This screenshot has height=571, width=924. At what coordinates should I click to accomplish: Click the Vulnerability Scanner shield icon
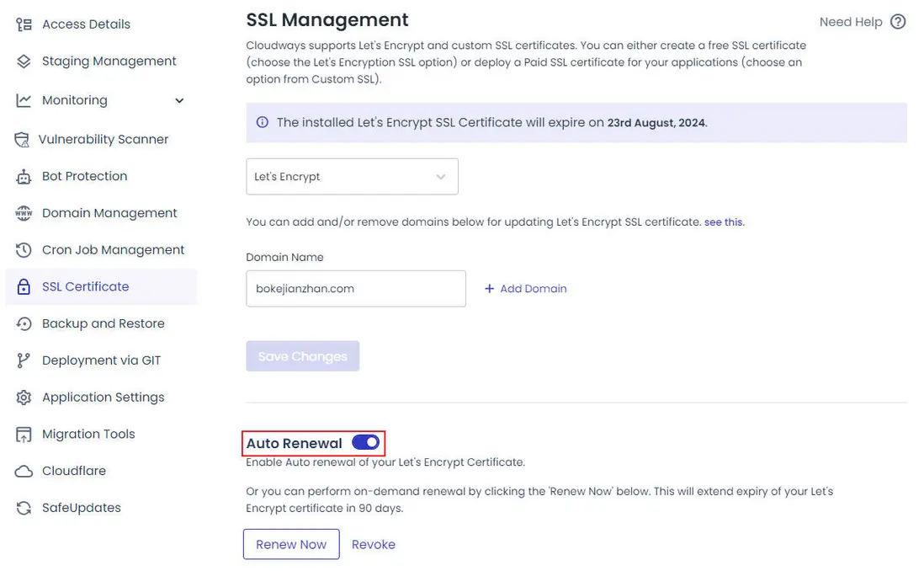22,140
